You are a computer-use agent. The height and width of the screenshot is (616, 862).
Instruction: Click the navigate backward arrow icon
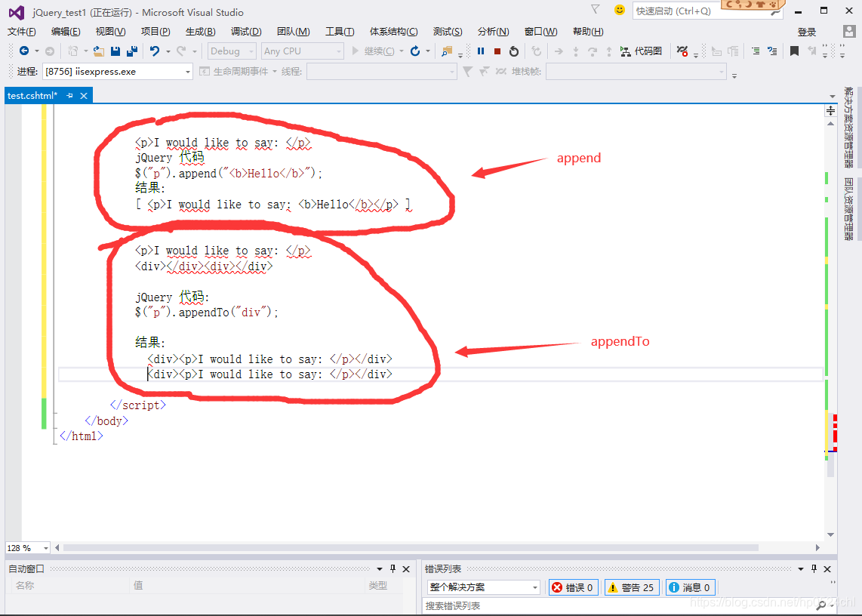(24, 51)
